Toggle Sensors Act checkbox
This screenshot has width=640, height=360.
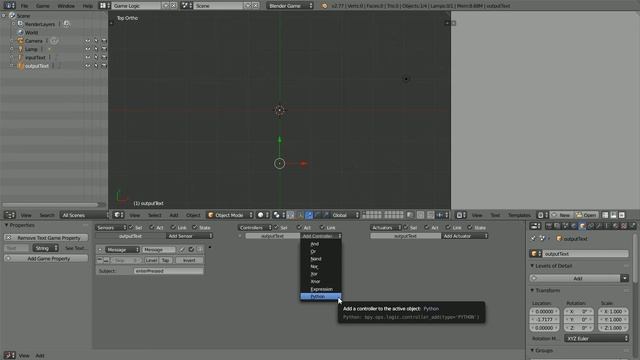point(152,227)
